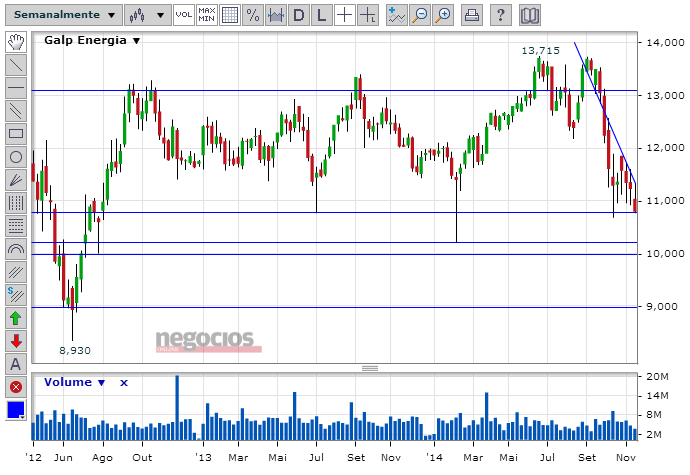This screenshot has width=690, height=475.
Task: Enable the crosshair with L label
Action: click(x=367, y=15)
